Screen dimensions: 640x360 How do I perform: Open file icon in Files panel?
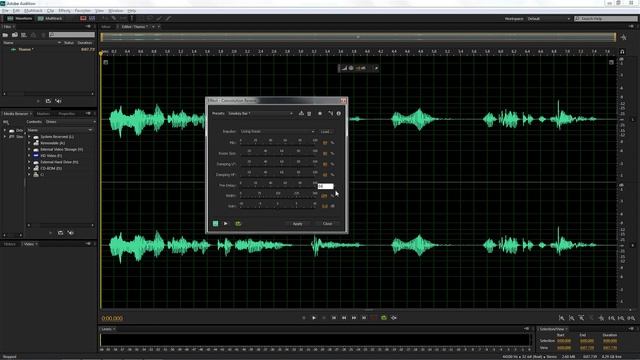click(x=6, y=35)
